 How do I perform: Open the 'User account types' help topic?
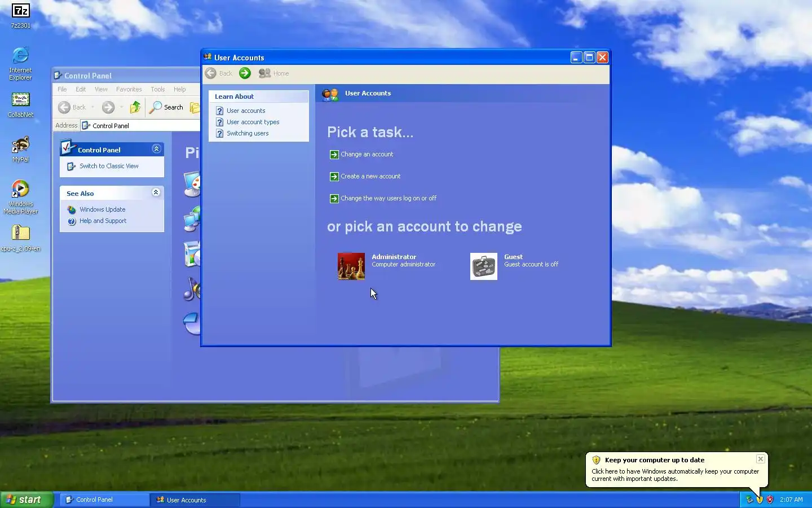click(253, 122)
